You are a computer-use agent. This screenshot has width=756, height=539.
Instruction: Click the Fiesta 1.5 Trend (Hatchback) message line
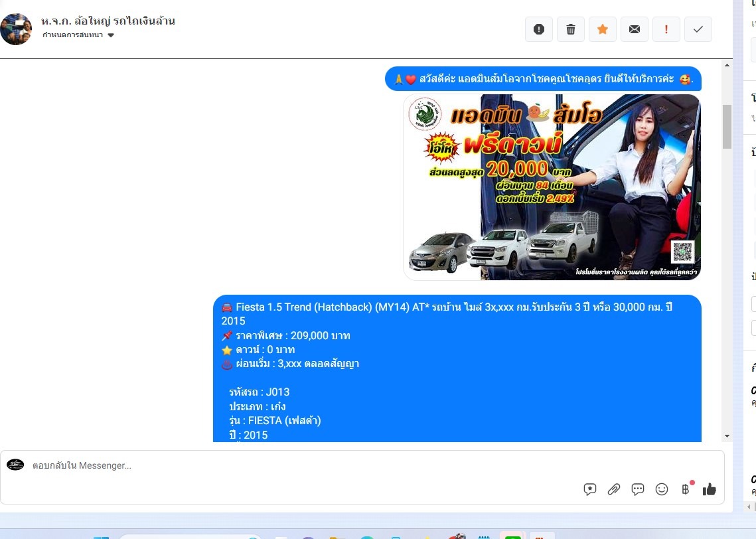pyautogui.click(x=447, y=314)
